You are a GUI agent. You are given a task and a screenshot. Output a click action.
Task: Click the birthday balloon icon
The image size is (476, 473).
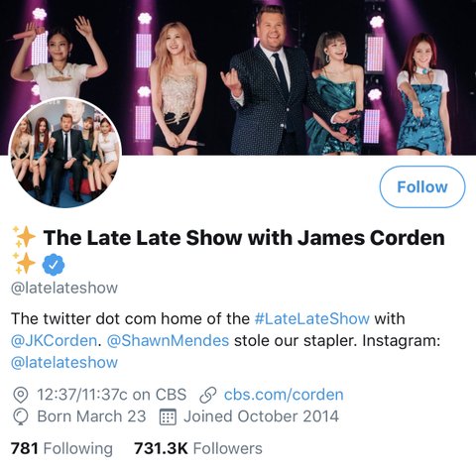[x=21, y=416]
